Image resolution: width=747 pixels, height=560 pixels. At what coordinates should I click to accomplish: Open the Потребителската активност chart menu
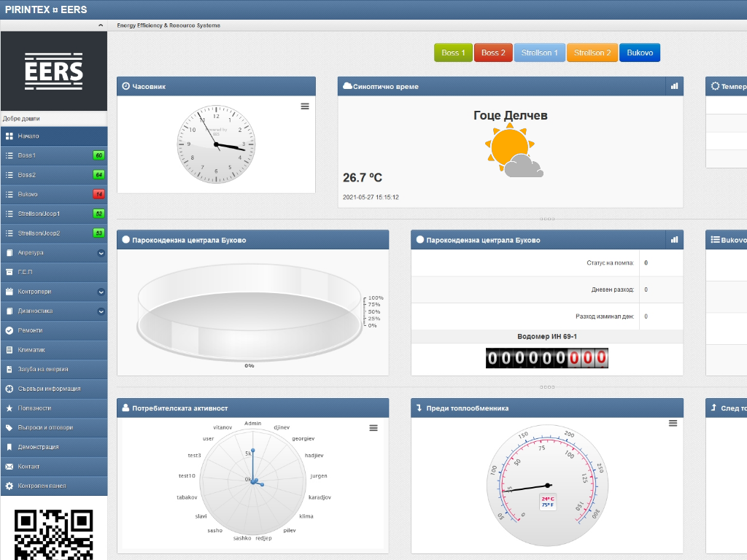[x=373, y=428]
